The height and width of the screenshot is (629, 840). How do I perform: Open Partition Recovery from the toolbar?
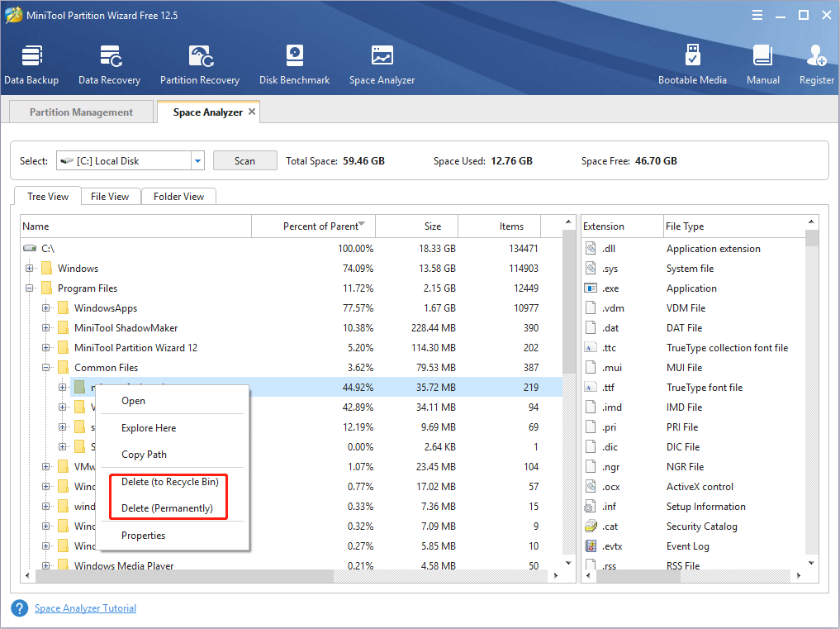coord(200,65)
